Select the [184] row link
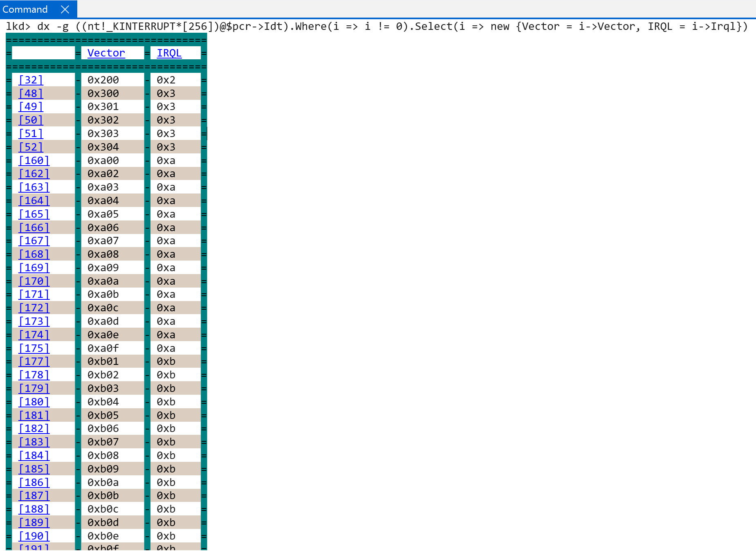Viewport: 756px width, 551px height. [34, 456]
